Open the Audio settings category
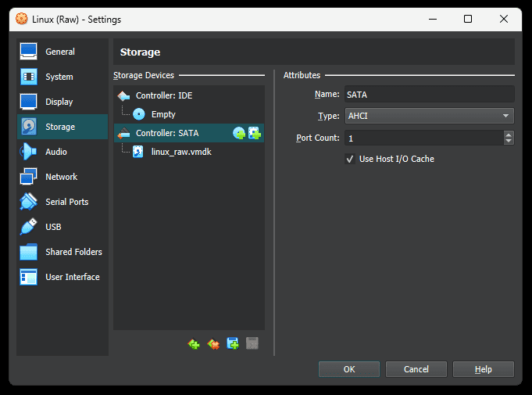The height and width of the screenshot is (395, 532). point(56,152)
